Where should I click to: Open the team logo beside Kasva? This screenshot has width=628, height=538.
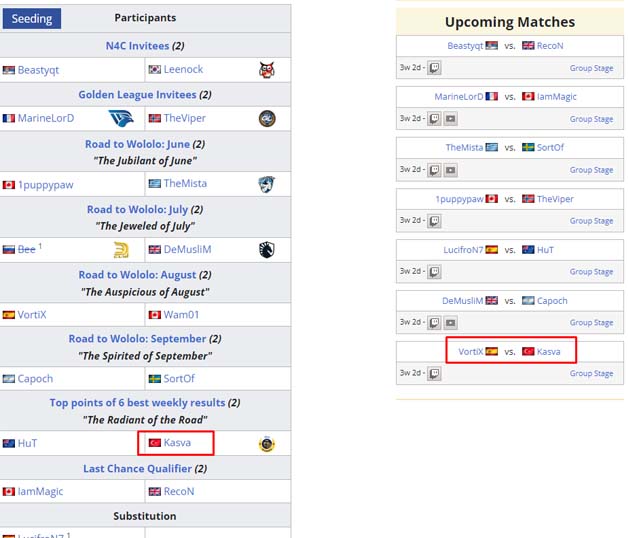(267, 444)
